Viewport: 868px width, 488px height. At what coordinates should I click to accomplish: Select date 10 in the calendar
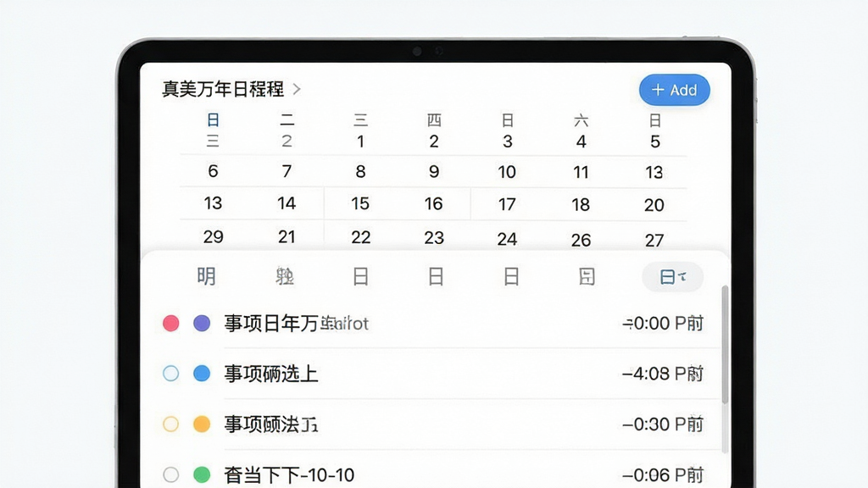[507, 172]
